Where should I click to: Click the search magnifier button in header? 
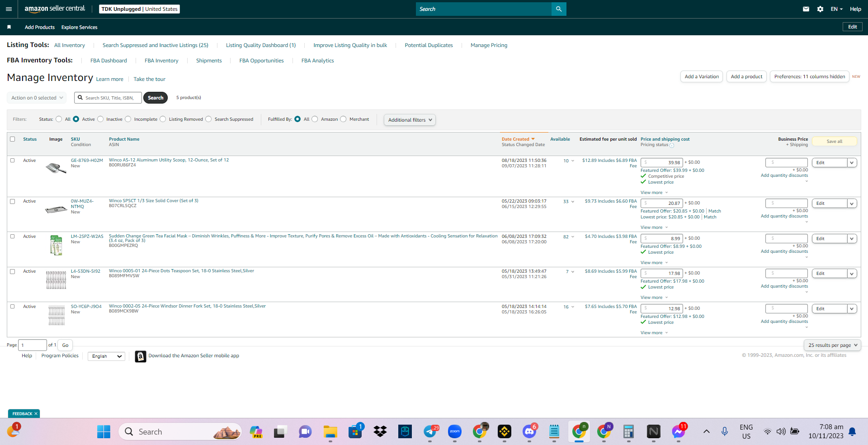click(x=559, y=9)
